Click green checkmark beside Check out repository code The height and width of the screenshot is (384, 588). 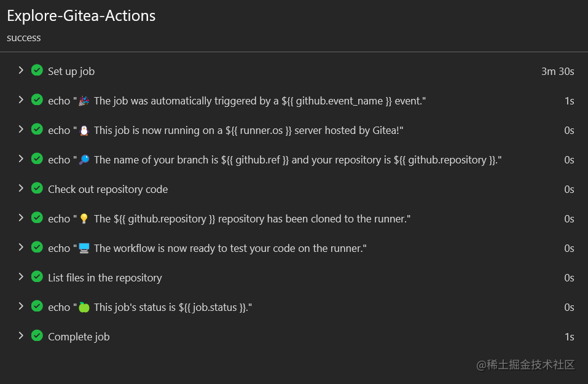37,188
